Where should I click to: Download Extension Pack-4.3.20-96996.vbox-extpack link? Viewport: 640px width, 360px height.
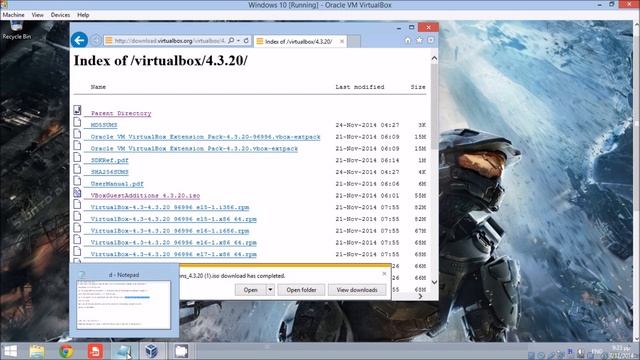(x=205, y=137)
